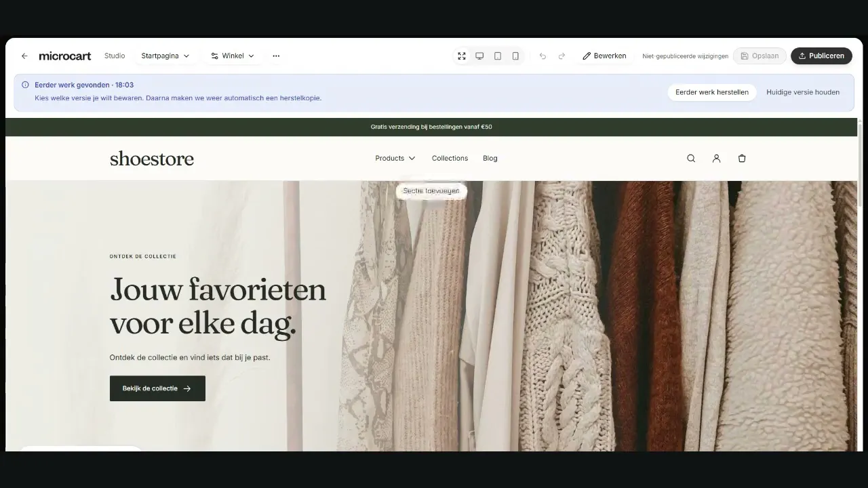868x488 pixels.
Task: Click the 'Jouw favorieten voor elke dag.' heading
Action: coord(218,307)
